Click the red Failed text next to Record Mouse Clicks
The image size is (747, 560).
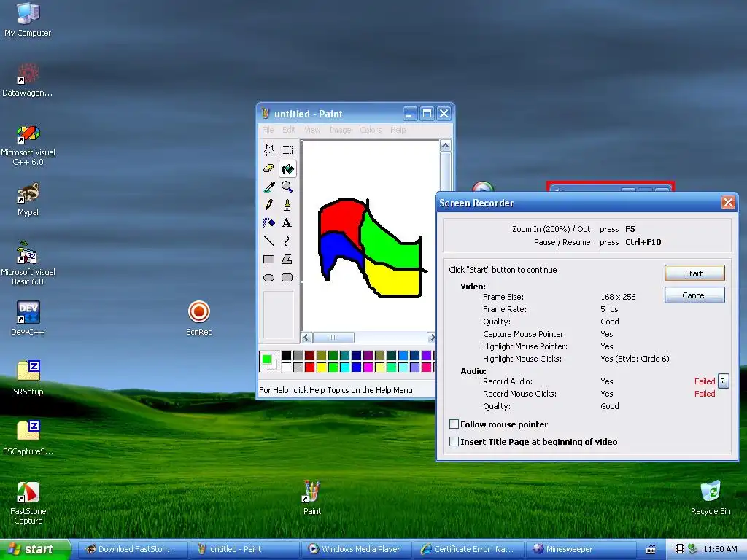[705, 394]
